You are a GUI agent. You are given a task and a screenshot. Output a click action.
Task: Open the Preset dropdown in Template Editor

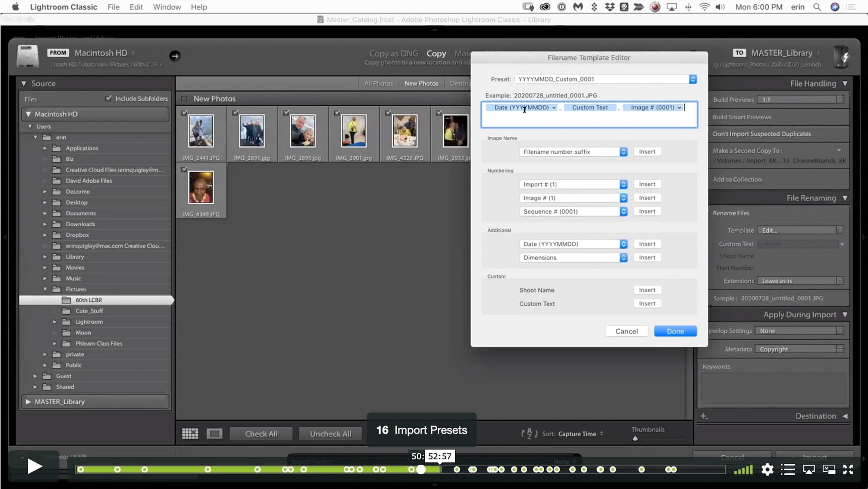pyautogui.click(x=605, y=79)
